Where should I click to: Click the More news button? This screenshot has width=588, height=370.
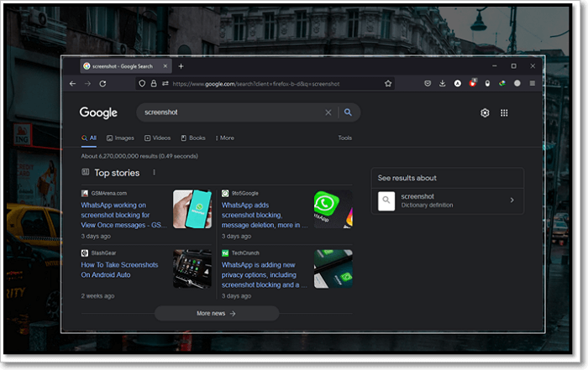tap(216, 313)
